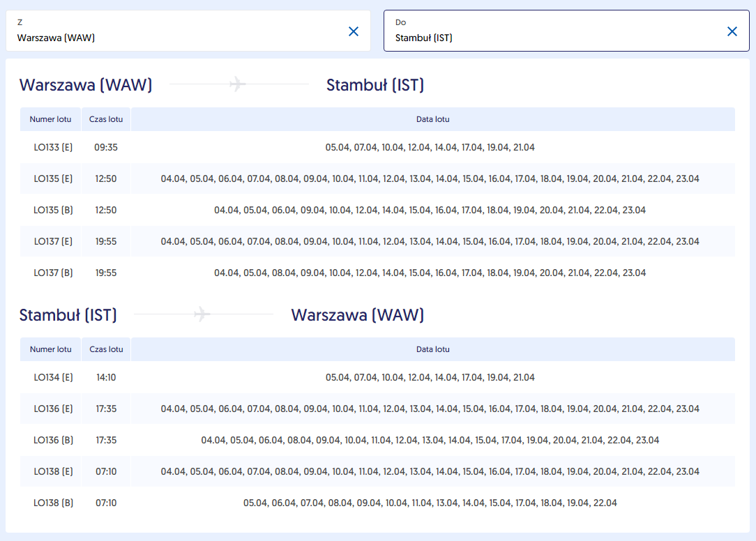The width and height of the screenshot is (756, 541).
Task: Click the Z origin input Warszawa (WAW)
Action: 188,31
